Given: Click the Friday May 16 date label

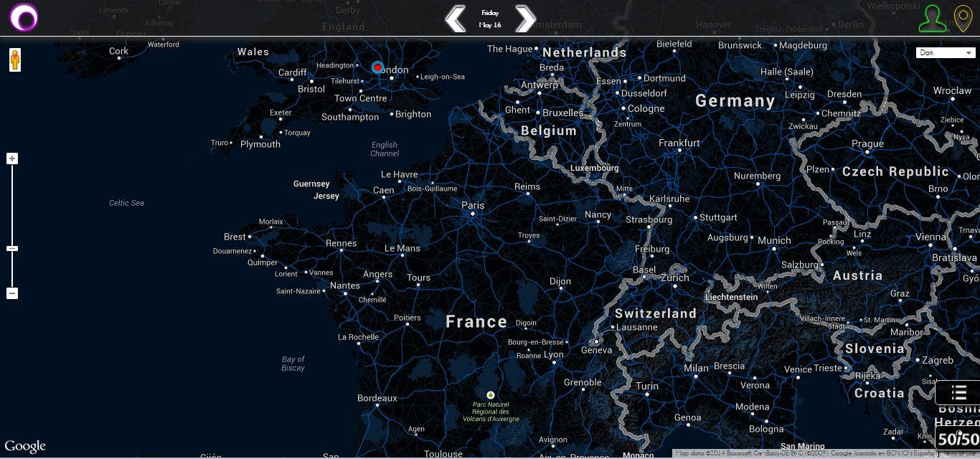Looking at the screenshot, I should tap(490, 19).
